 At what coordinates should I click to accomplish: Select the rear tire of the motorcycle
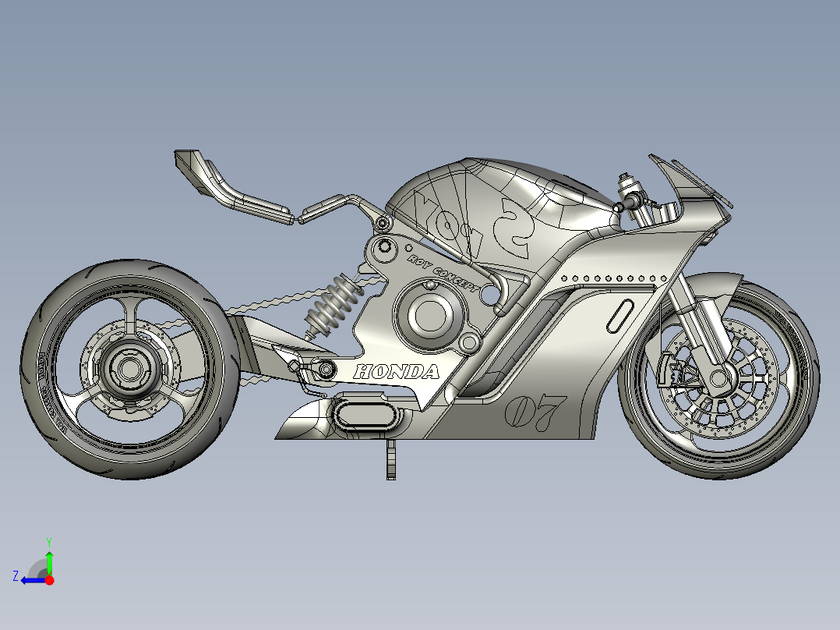[x=129, y=370]
